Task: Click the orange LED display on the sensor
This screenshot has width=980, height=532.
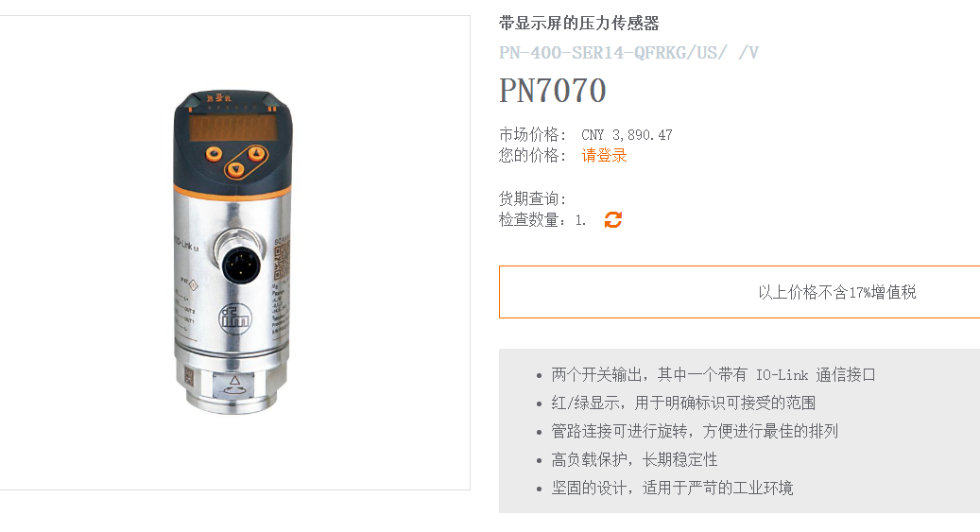Action: click(x=233, y=128)
